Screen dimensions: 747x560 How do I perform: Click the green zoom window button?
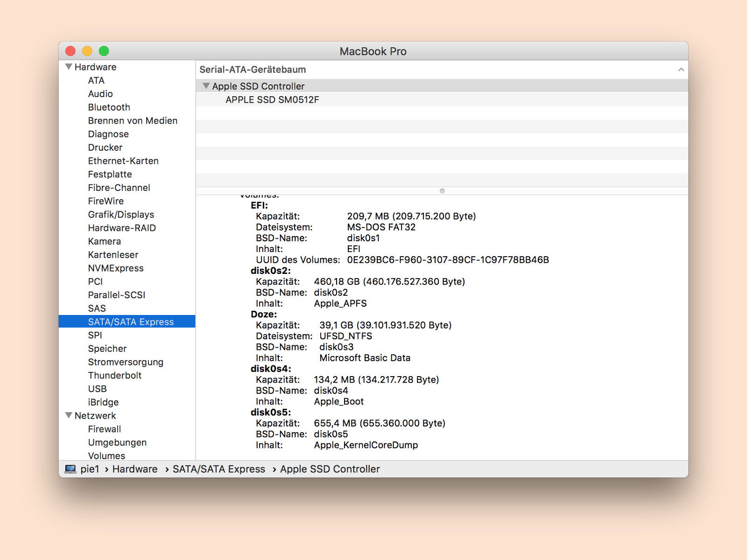tap(104, 51)
